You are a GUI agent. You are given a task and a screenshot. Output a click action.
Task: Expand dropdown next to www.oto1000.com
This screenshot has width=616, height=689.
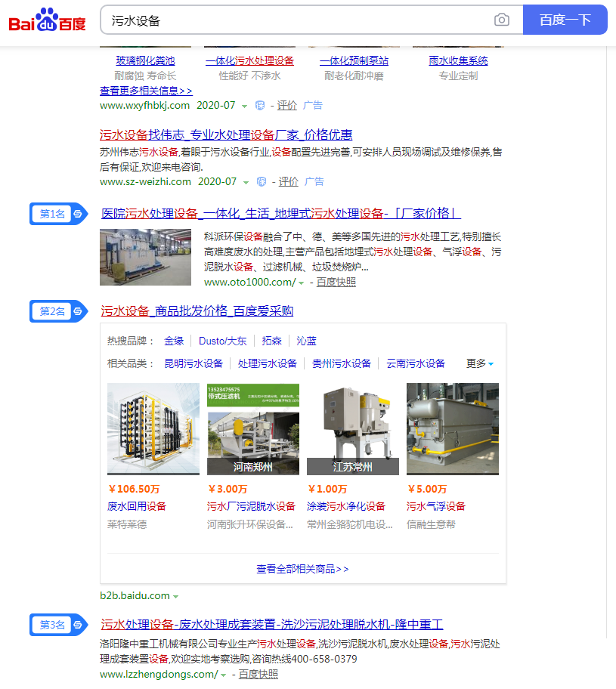point(301,283)
